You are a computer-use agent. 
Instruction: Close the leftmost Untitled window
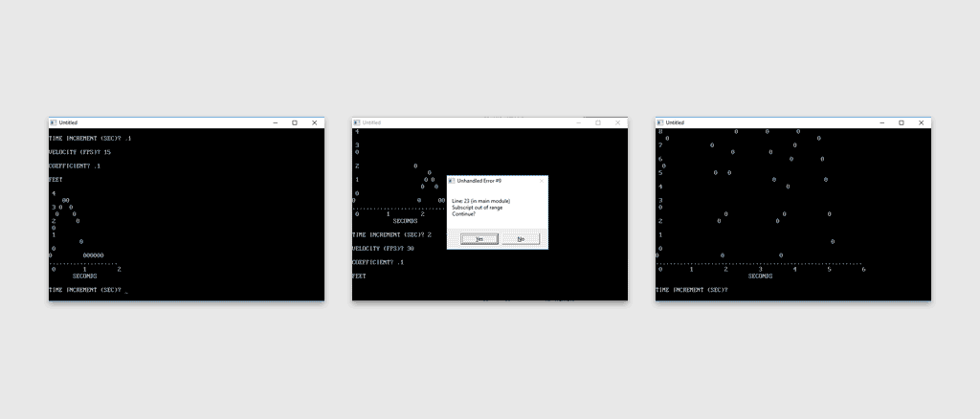coord(314,122)
